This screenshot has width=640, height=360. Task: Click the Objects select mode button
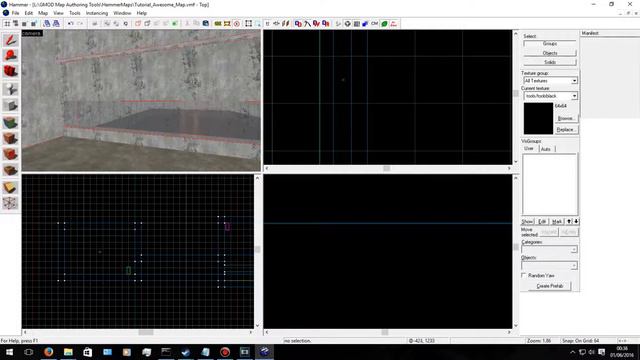click(x=550, y=53)
